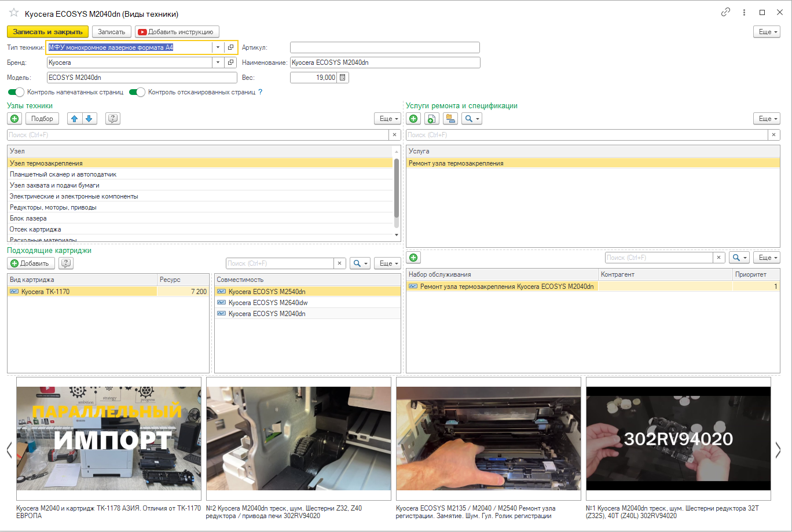Image resolution: width=792 pixels, height=532 pixels.
Task: Clear the Набор обслуживания search field
Action: pos(719,258)
